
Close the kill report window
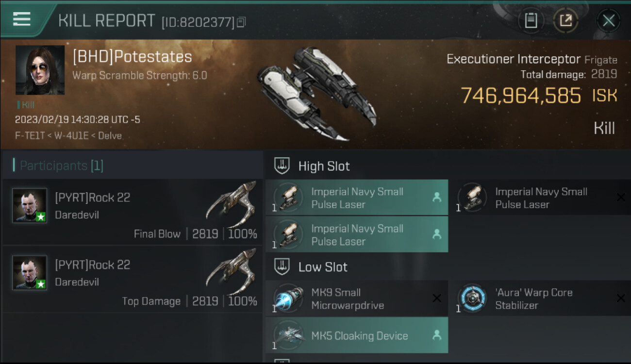click(608, 20)
